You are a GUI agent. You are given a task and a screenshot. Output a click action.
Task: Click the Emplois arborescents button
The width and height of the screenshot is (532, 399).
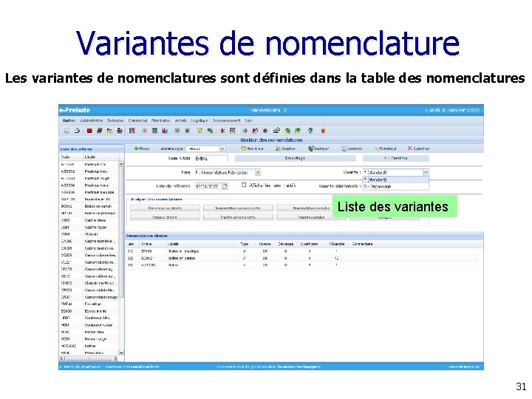click(x=238, y=217)
